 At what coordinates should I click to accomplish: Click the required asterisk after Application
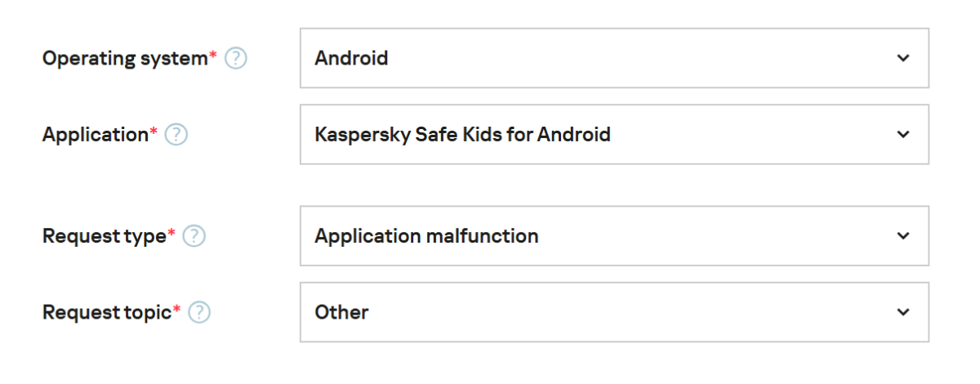coord(154,132)
